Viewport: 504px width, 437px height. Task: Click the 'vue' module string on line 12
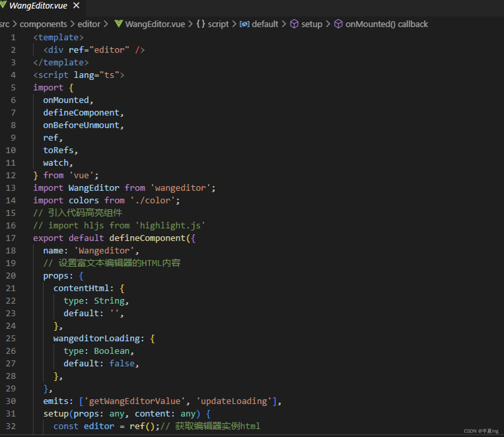(81, 175)
